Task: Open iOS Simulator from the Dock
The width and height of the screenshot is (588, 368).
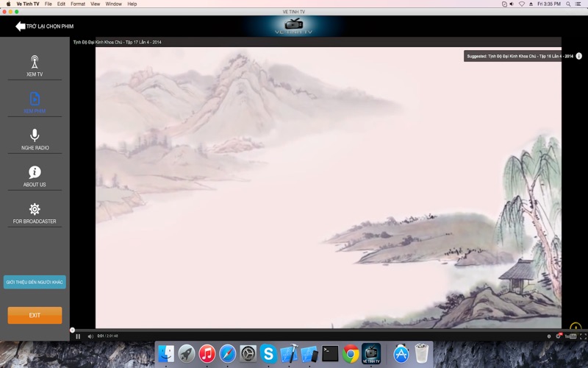Action: click(x=309, y=354)
